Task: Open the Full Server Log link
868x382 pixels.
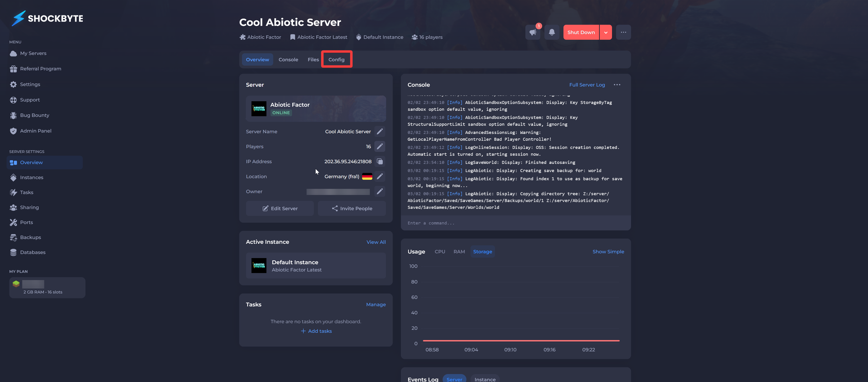Action: point(587,85)
